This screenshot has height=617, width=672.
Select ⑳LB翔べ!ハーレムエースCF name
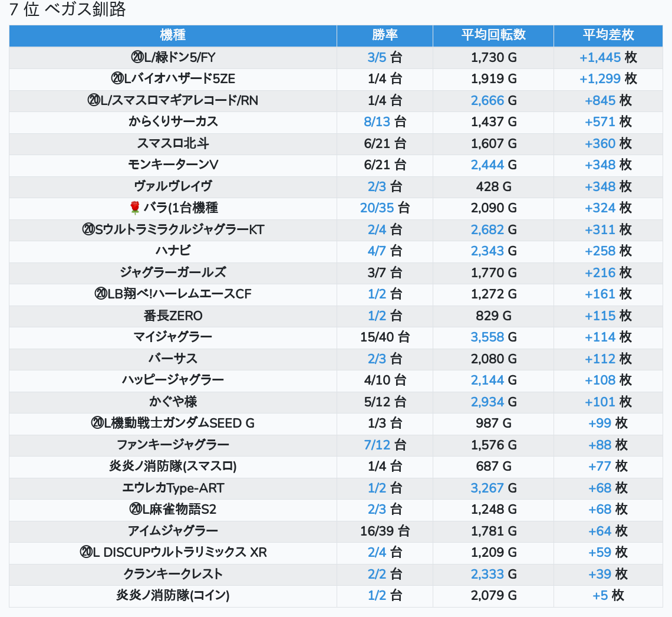coord(173,294)
